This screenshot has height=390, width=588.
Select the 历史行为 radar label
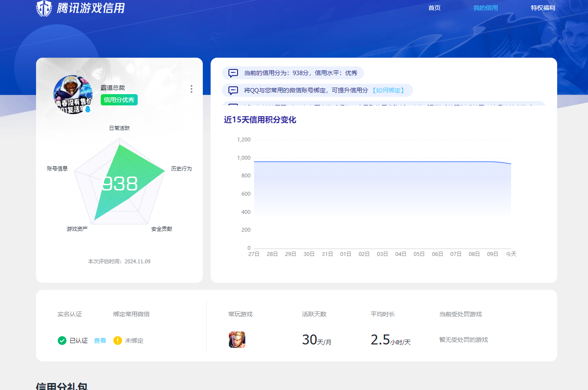tap(181, 168)
